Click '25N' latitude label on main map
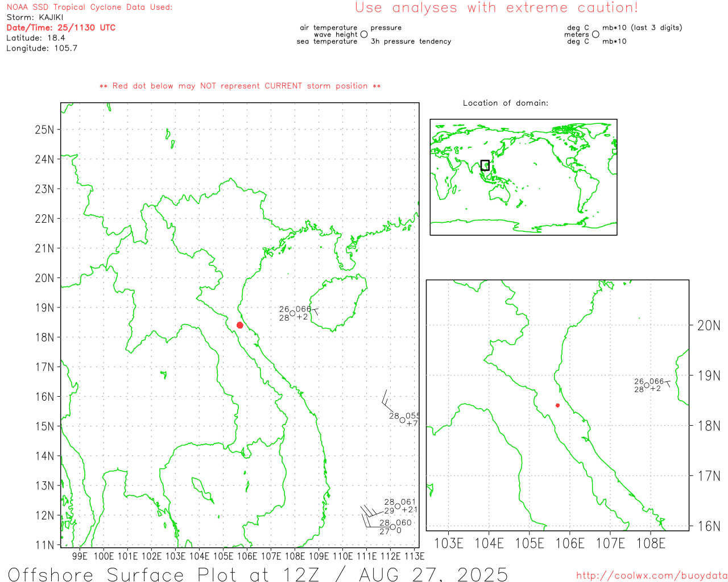Viewport: 728px width, 582px height. pos(44,130)
